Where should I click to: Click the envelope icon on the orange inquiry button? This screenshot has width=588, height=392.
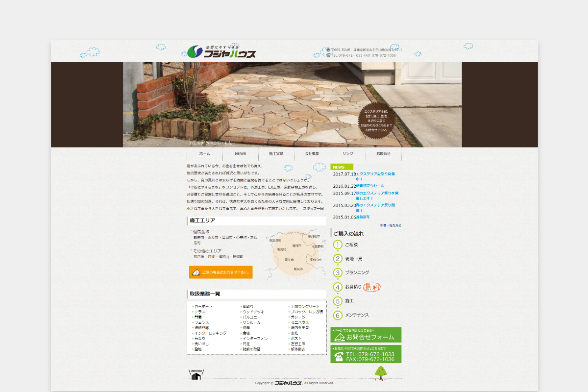tap(196, 272)
